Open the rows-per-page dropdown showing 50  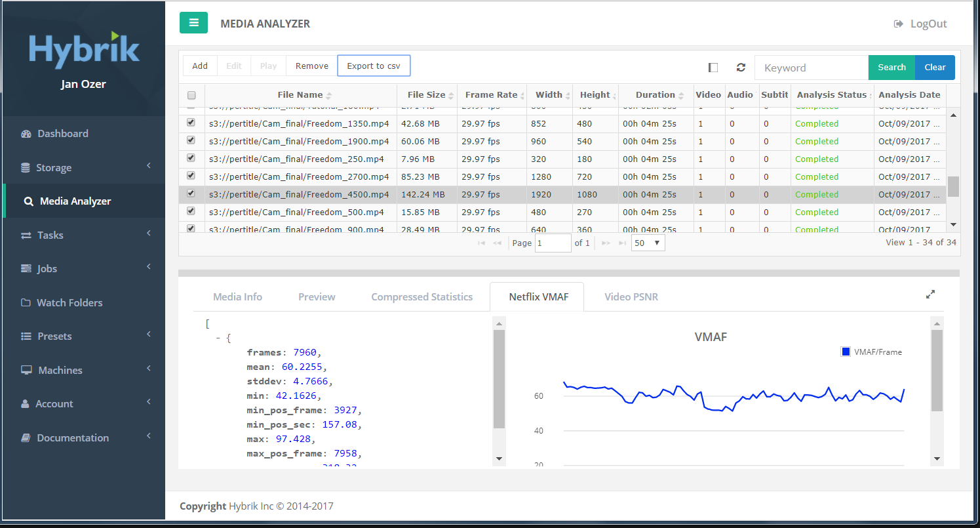[648, 243]
